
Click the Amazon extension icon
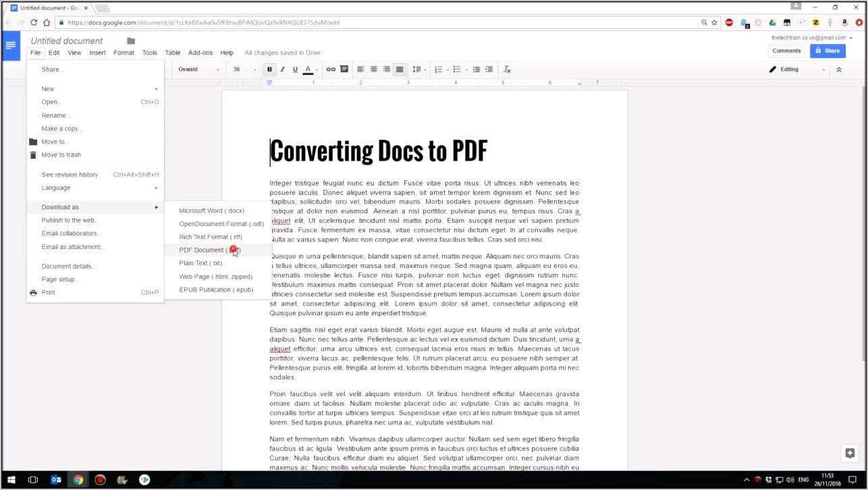click(x=845, y=22)
